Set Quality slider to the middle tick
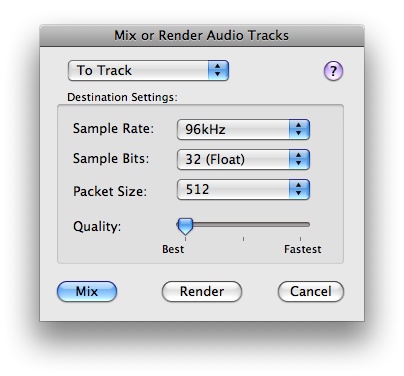This screenshot has width=404, height=376. [x=243, y=225]
